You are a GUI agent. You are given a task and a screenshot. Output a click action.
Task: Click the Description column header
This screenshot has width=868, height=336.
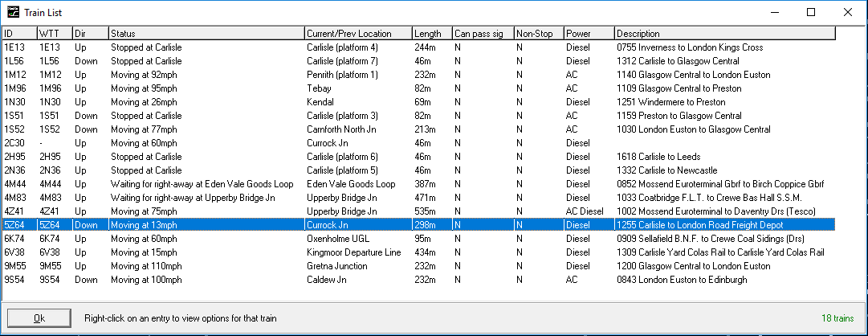click(x=724, y=34)
